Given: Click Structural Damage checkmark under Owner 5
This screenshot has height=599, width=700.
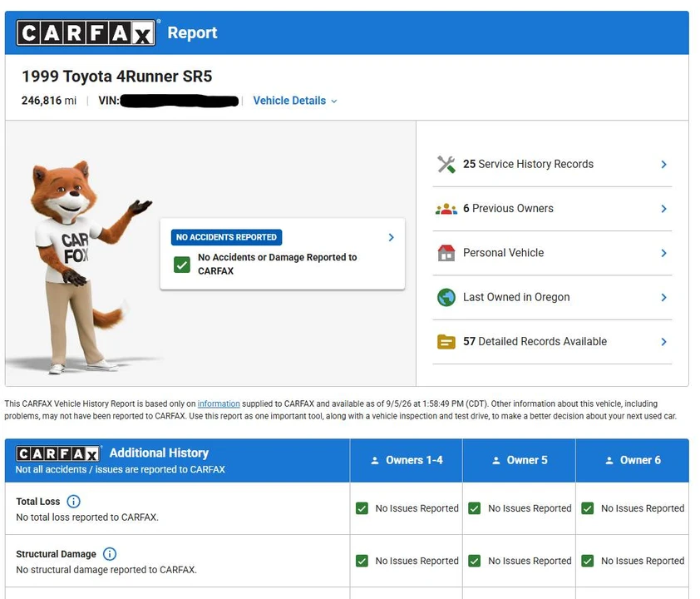Looking at the screenshot, I should click(x=475, y=561).
